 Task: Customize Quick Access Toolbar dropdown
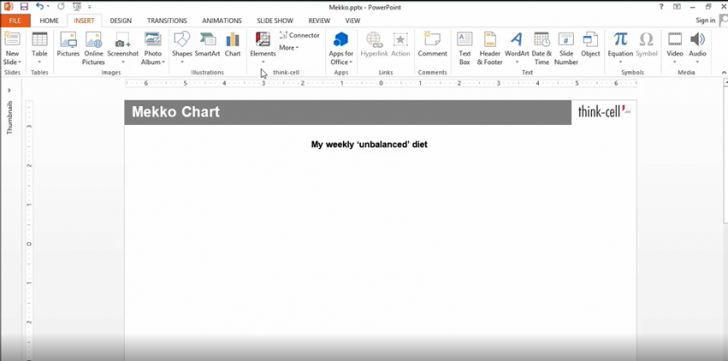point(89,6)
